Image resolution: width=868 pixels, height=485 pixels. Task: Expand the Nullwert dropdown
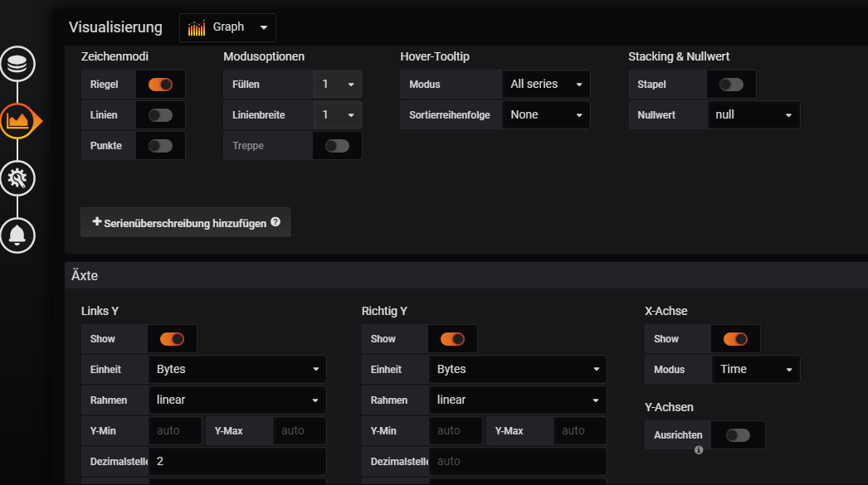pos(753,115)
